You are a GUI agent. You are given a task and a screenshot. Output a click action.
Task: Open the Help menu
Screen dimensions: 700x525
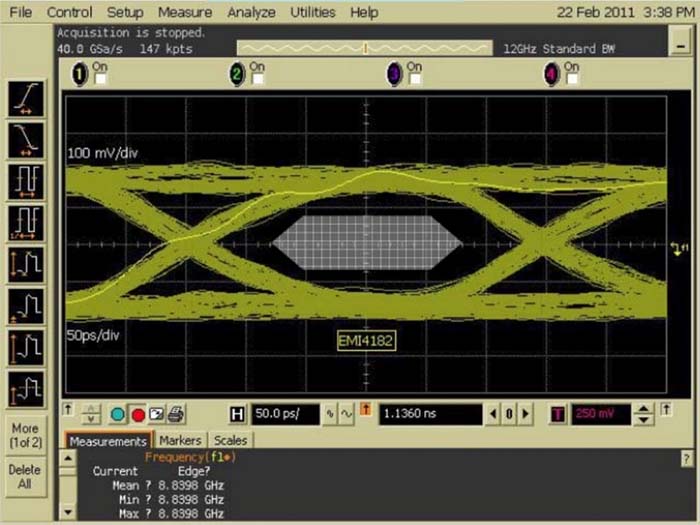click(364, 12)
